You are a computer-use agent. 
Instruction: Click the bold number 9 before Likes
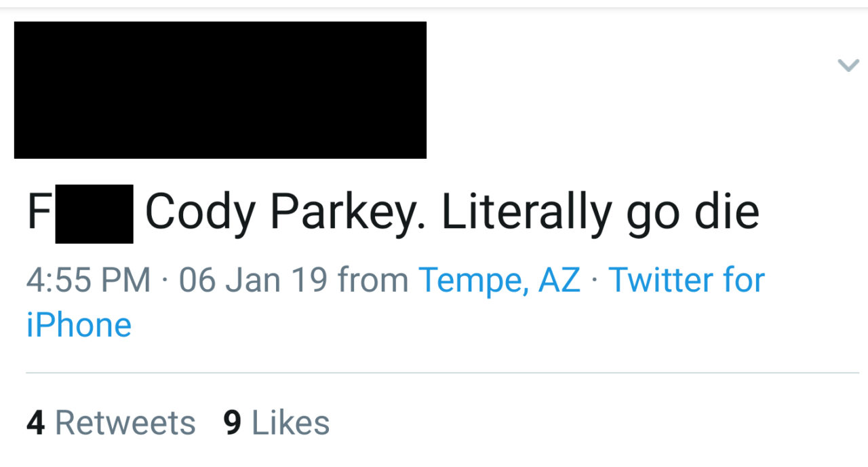coord(233,422)
